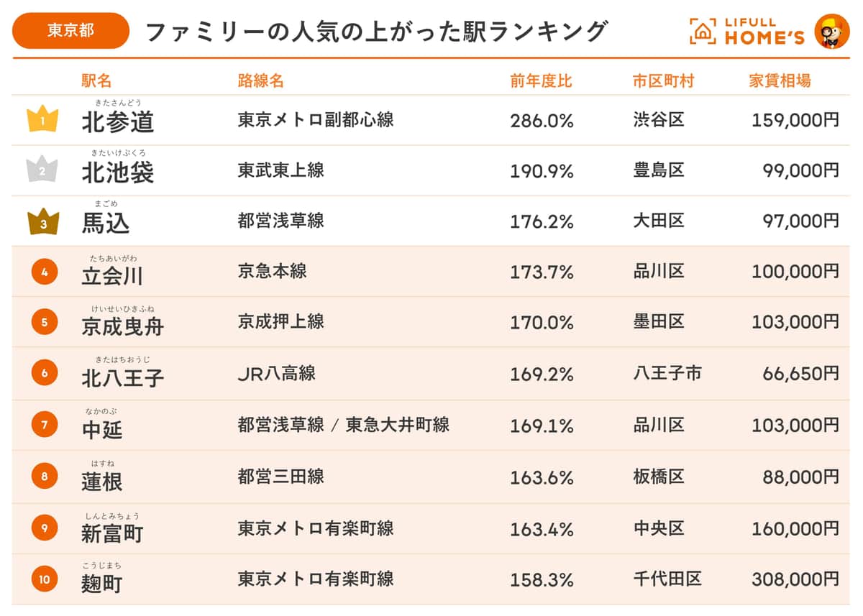Click the 駅名 column header
Screen dimensions: 863x616
pyautogui.click(x=96, y=81)
